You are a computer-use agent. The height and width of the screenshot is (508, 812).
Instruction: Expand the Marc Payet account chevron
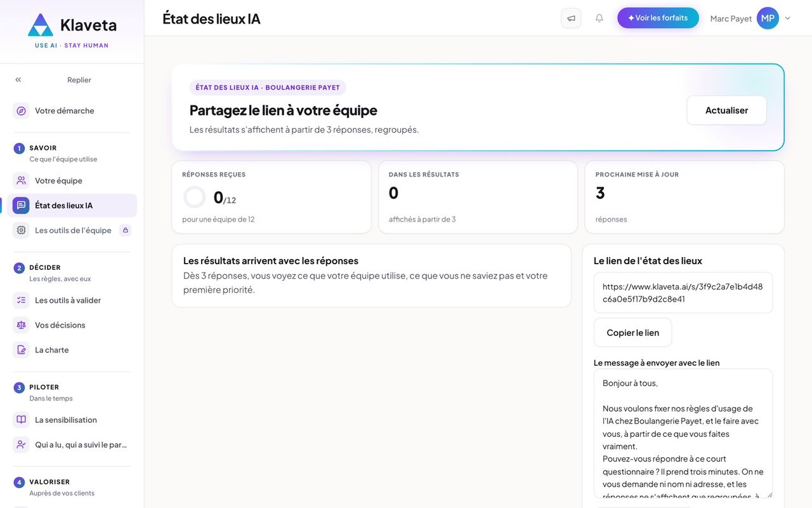[x=788, y=18]
